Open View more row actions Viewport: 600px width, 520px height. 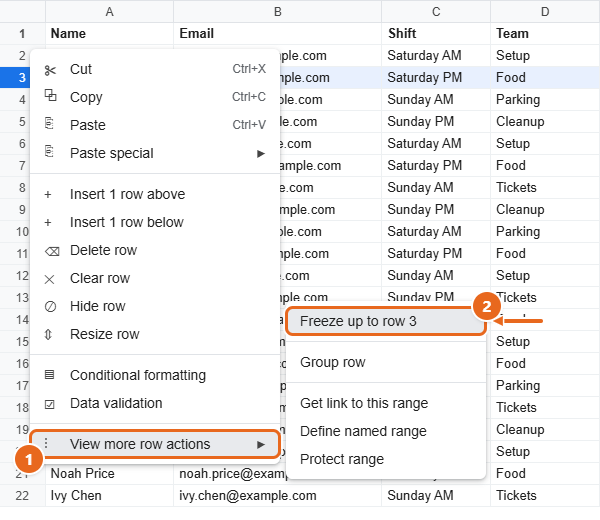(x=155, y=444)
